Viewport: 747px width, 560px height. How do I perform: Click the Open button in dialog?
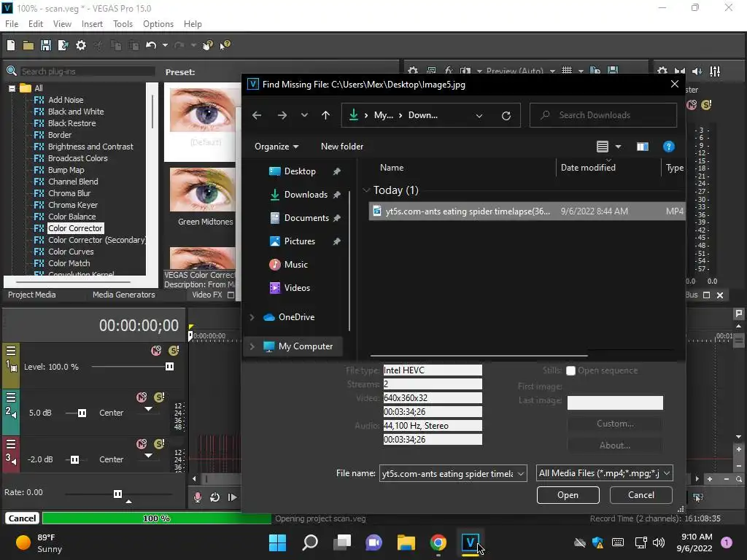click(x=568, y=495)
